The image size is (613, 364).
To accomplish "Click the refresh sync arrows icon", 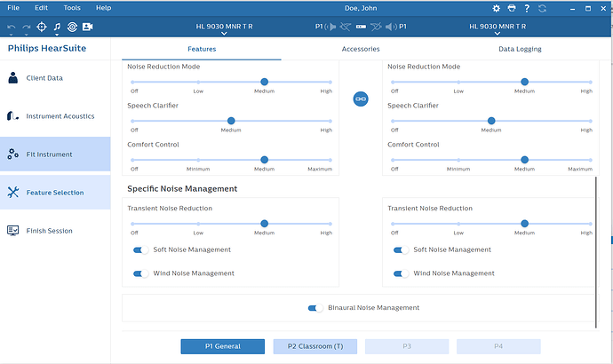I will pyautogui.click(x=542, y=8).
